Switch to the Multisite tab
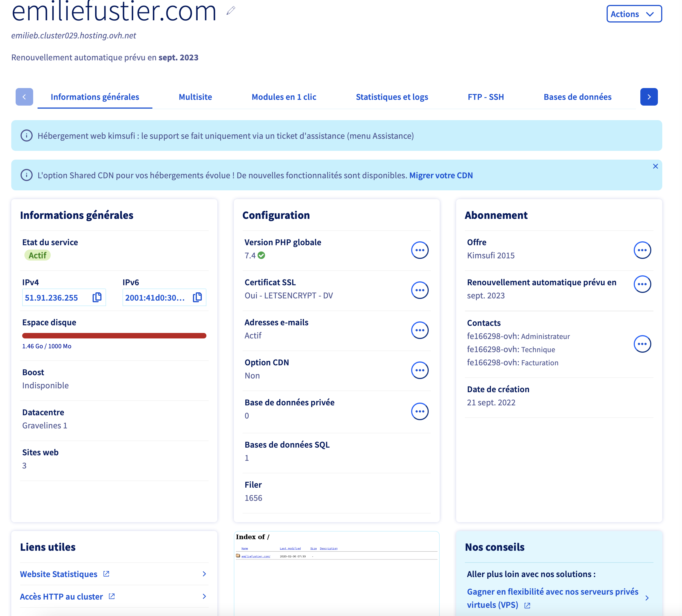Screen dimensions: 682x616 (x=195, y=97)
